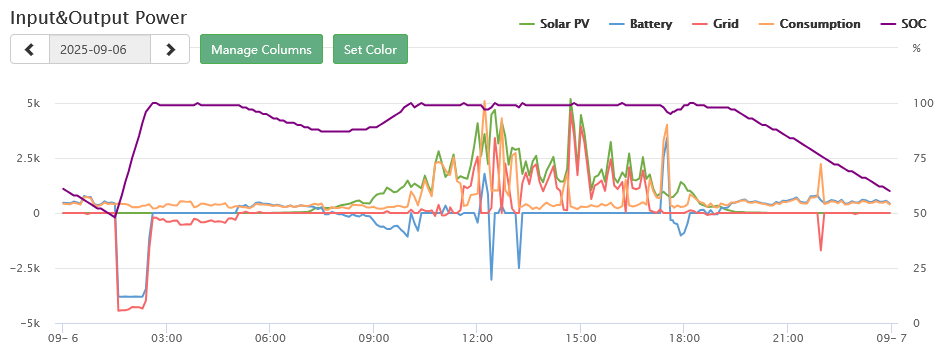Click the 09:00 label on time axis
The height and width of the screenshot is (360, 944).
coord(373,338)
